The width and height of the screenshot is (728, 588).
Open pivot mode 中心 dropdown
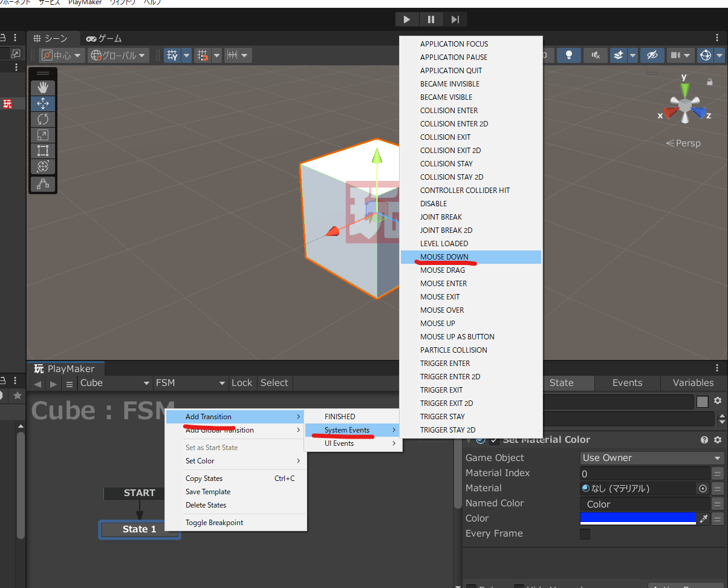60,55
